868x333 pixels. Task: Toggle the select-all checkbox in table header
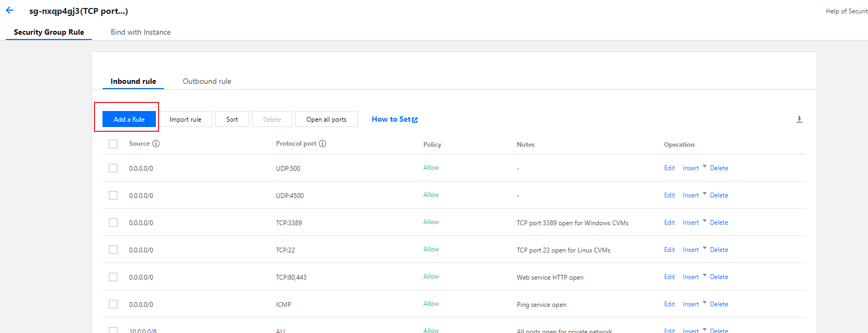[113, 144]
